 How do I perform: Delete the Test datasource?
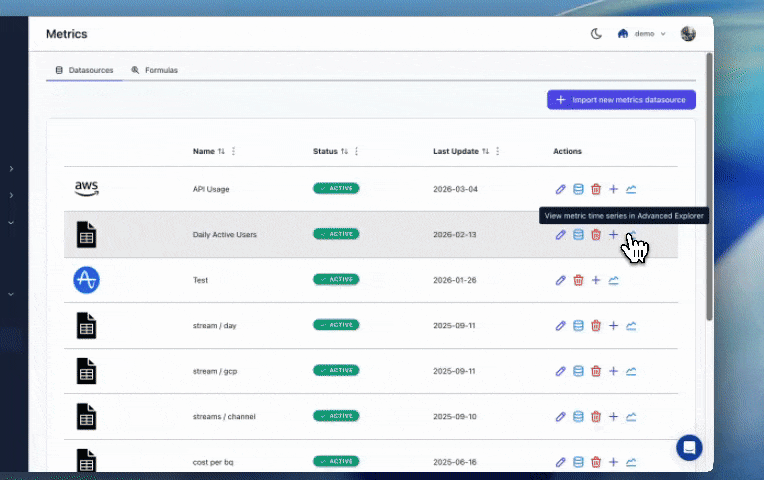[x=578, y=280]
